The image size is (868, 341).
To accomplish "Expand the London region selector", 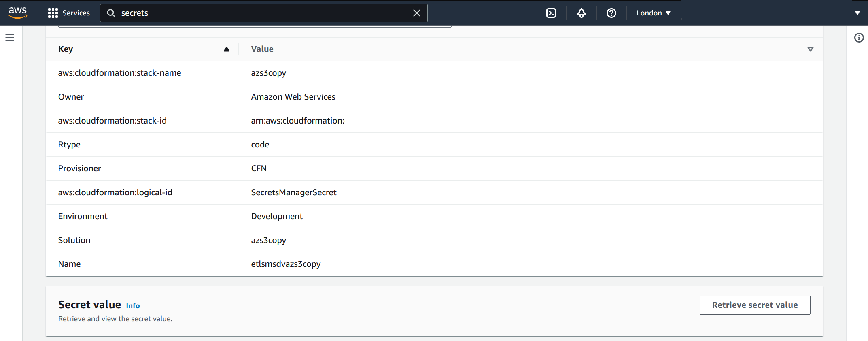I will [x=654, y=13].
